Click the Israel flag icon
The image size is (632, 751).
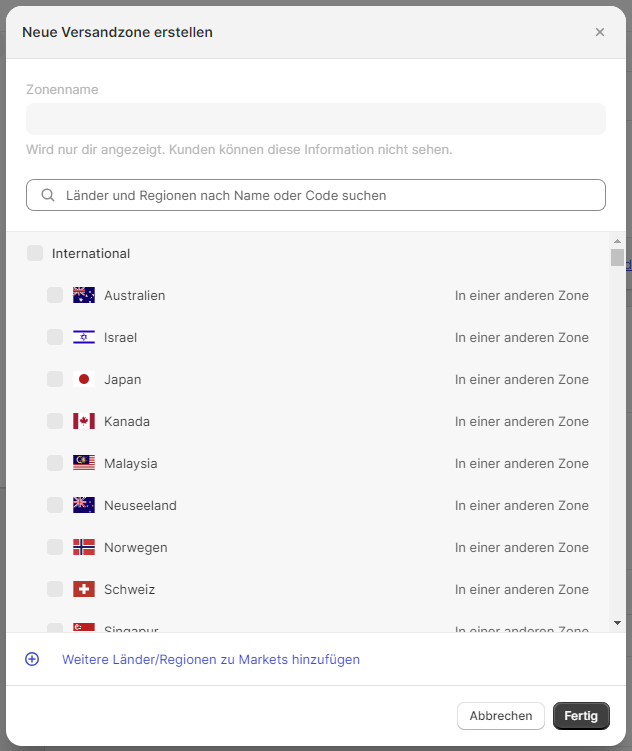point(84,337)
